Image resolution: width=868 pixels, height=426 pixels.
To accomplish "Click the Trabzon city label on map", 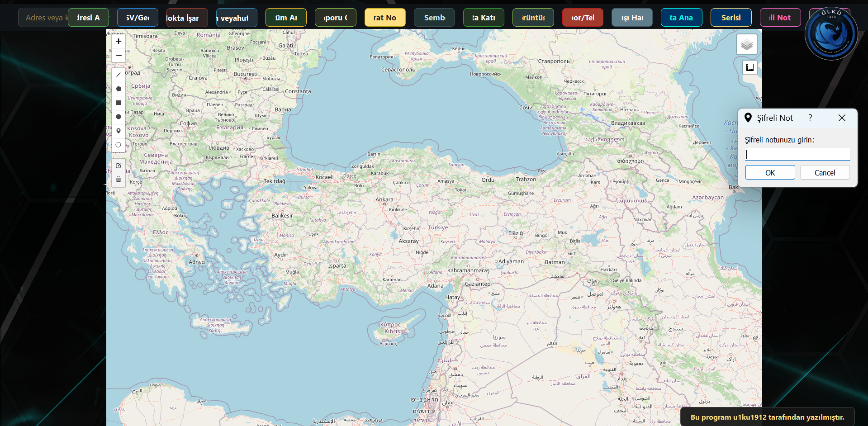I will pos(526,179).
